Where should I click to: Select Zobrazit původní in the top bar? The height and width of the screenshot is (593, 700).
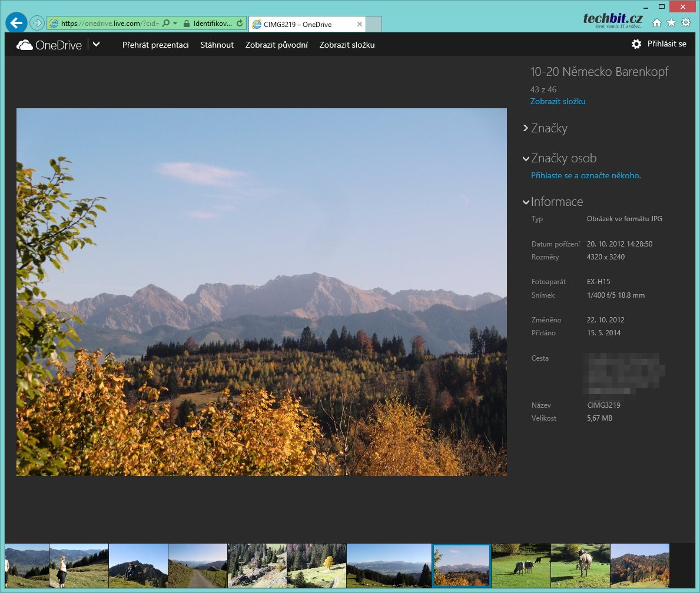pyautogui.click(x=276, y=45)
